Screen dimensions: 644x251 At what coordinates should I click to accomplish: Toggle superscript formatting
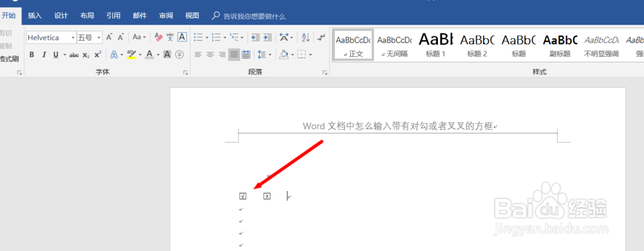point(97,55)
